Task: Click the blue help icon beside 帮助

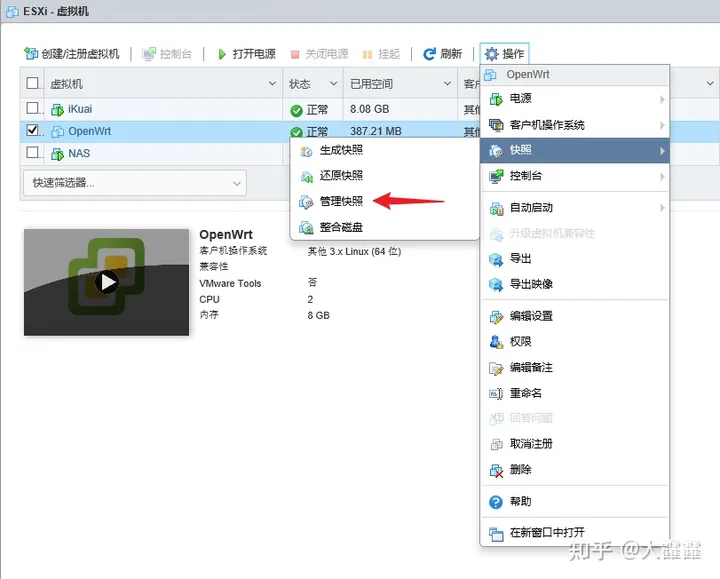Action: coord(496,502)
